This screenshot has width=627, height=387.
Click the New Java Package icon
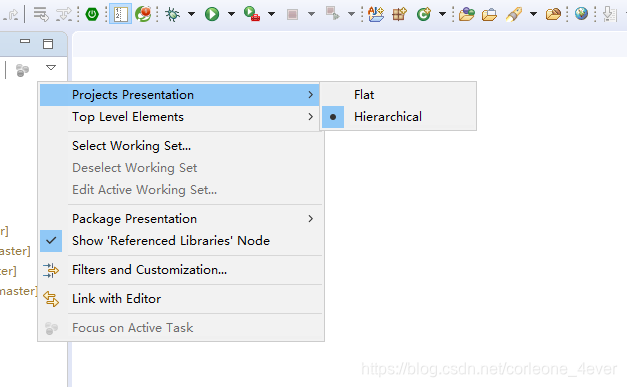399,14
